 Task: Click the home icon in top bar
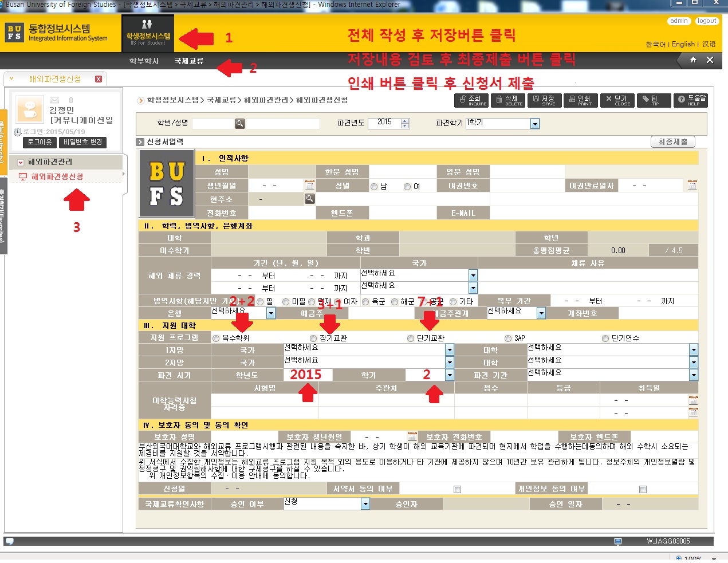693,60
